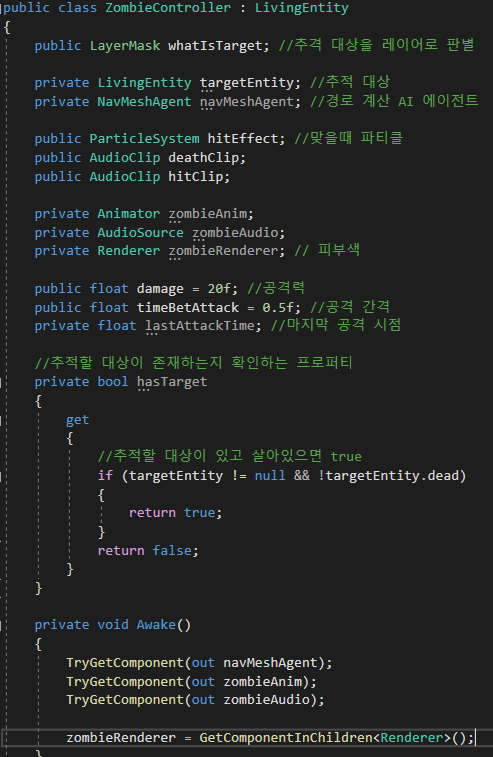Click the comment '//공격 간격'
The height and width of the screenshot is (757, 493).
click(x=350, y=307)
